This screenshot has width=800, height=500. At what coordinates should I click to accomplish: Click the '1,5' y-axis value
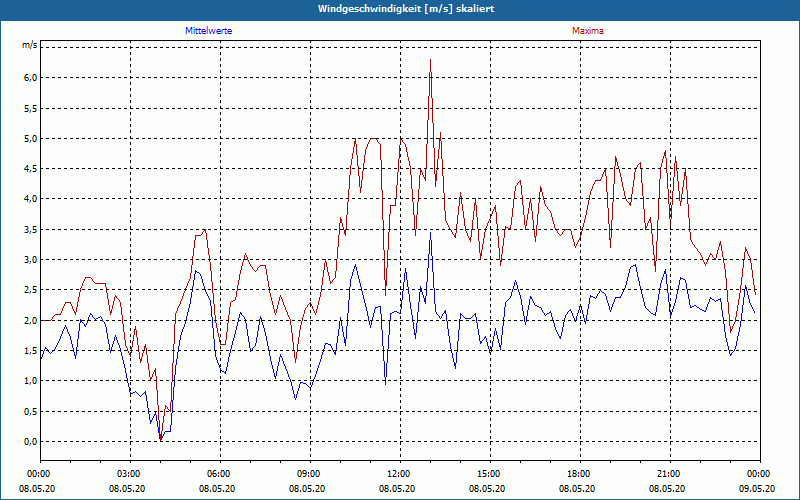point(31,351)
